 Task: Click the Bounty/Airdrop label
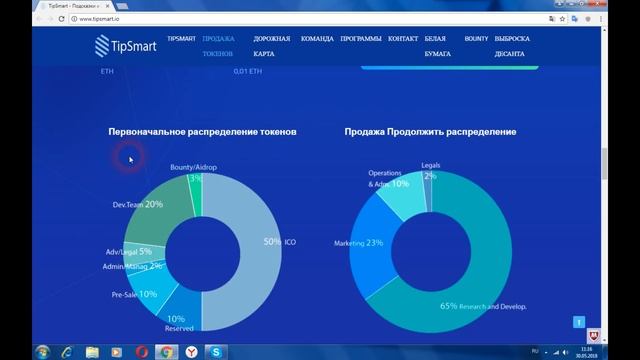coord(193,167)
